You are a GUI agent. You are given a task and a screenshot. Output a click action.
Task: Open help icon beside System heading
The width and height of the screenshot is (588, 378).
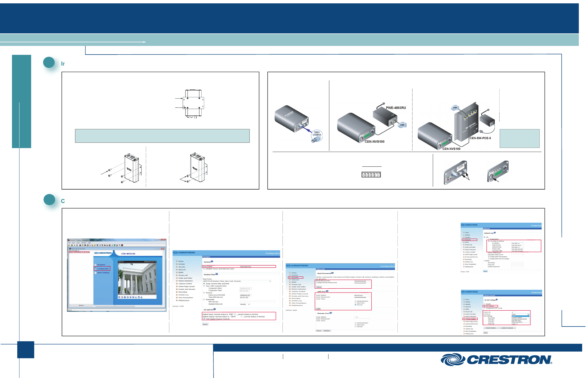click(212, 261)
